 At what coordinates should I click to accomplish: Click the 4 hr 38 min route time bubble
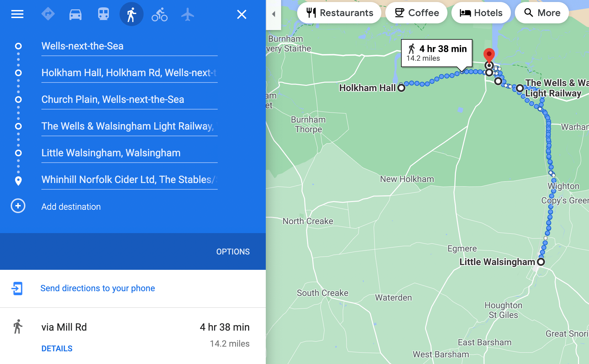coord(436,53)
